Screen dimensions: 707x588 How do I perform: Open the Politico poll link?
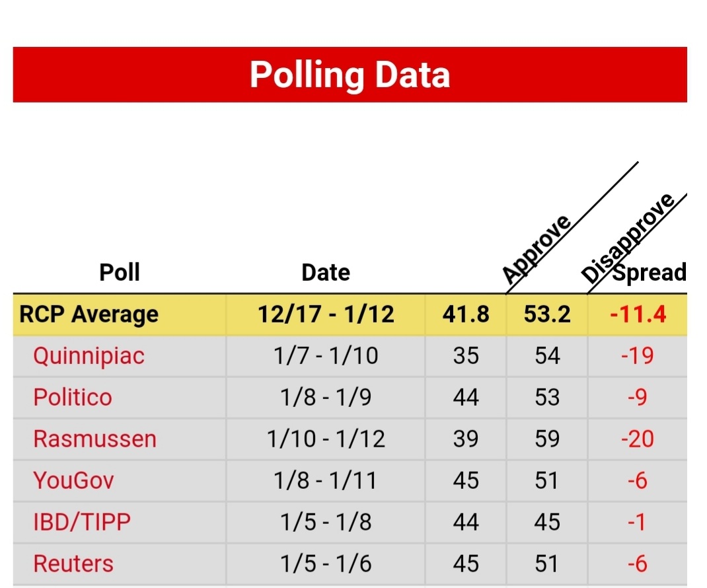(x=73, y=397)
